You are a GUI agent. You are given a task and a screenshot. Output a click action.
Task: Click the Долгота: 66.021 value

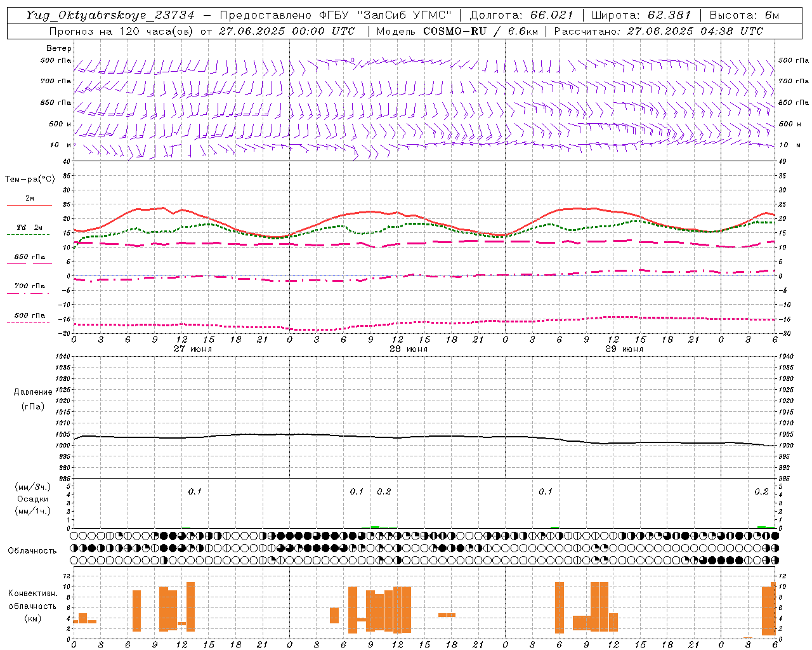tap(521, 15)
